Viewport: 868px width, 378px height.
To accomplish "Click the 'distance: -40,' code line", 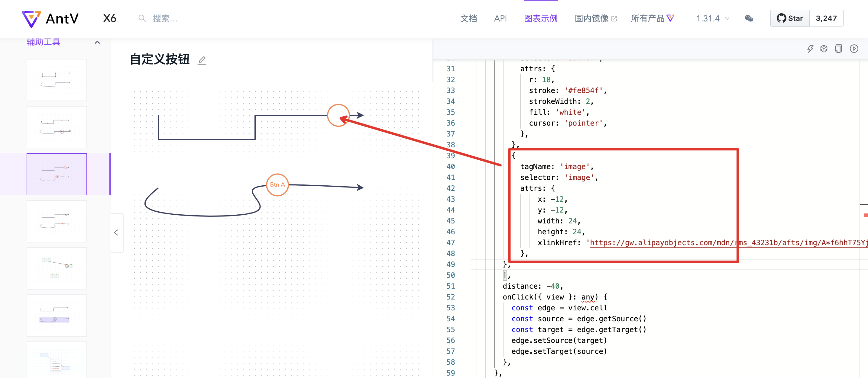I will (x=533, y=286).
